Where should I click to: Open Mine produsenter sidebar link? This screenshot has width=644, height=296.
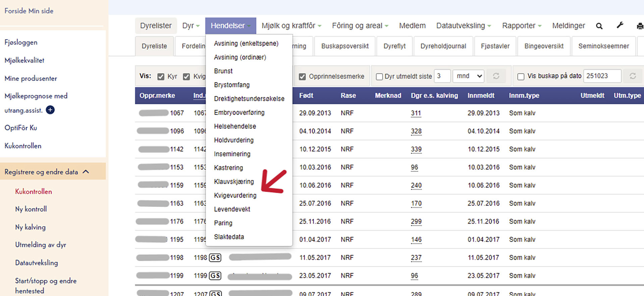click(x=31, y=78)
